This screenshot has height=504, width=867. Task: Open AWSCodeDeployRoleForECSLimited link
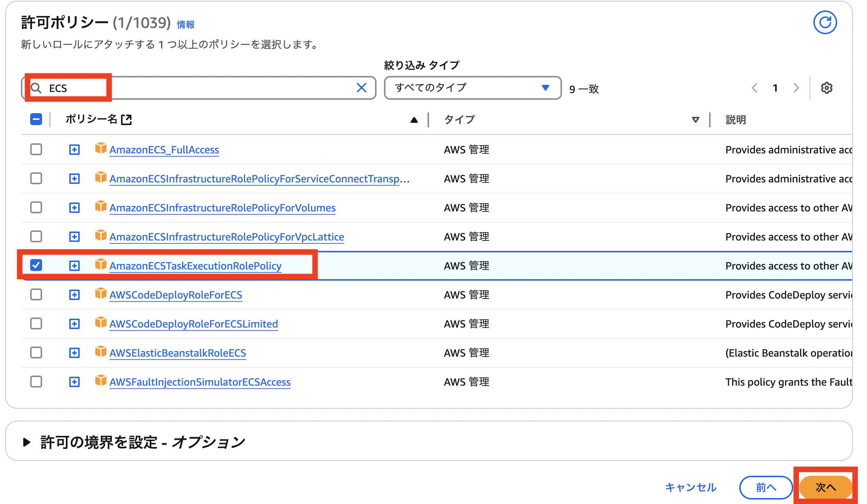click(194, 324)
